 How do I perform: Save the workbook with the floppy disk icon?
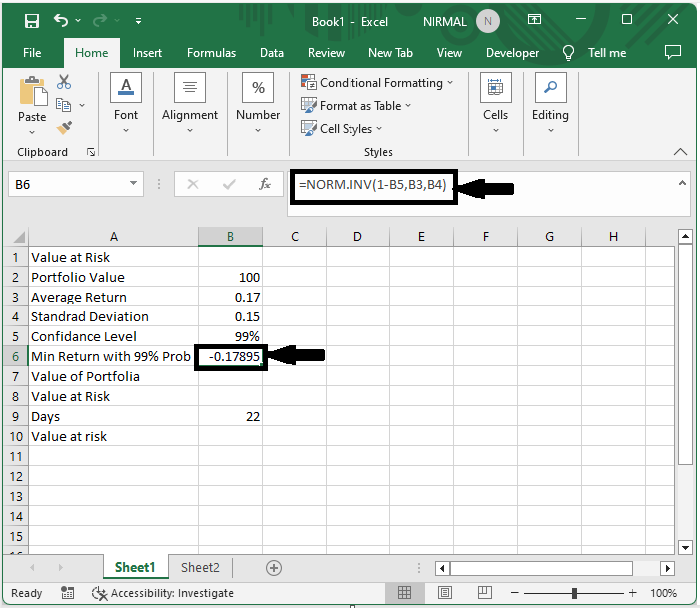coord(32,21)
